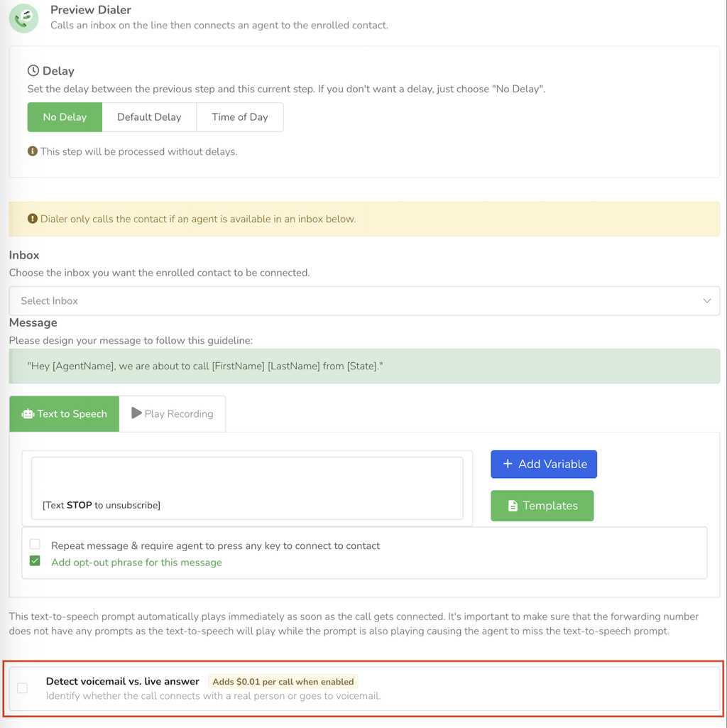727x728 pixels.
Task: Enable Detect voicemail vs. live answer checkbox
Action: (x=22, y=688)
